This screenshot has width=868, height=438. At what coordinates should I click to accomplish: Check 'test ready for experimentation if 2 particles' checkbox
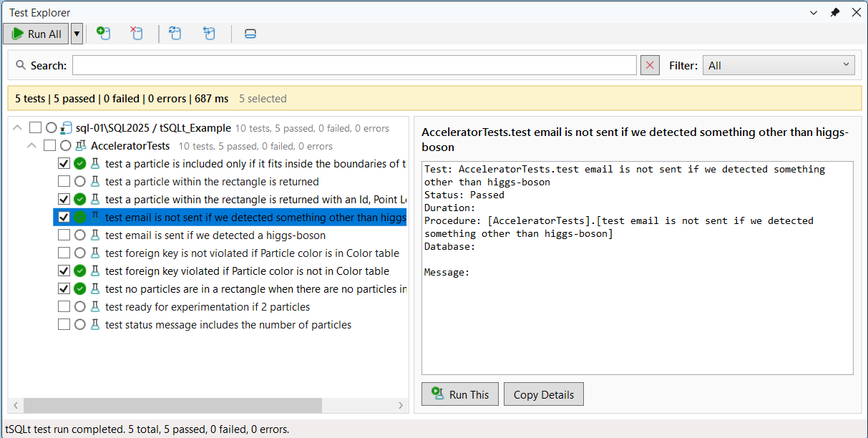pos(64,307)
